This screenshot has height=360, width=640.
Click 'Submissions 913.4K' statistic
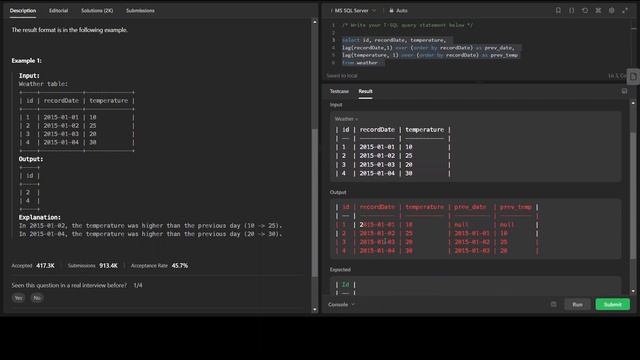[x=93, y=265]
